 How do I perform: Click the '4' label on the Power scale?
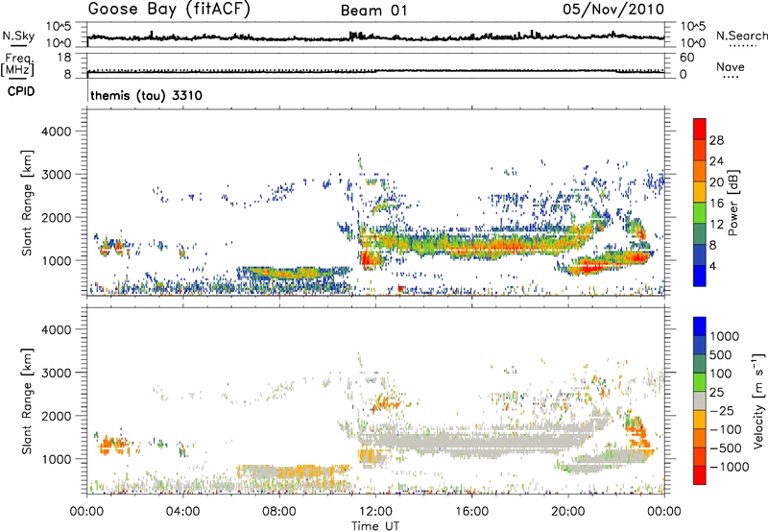click(x=713, y=267)
